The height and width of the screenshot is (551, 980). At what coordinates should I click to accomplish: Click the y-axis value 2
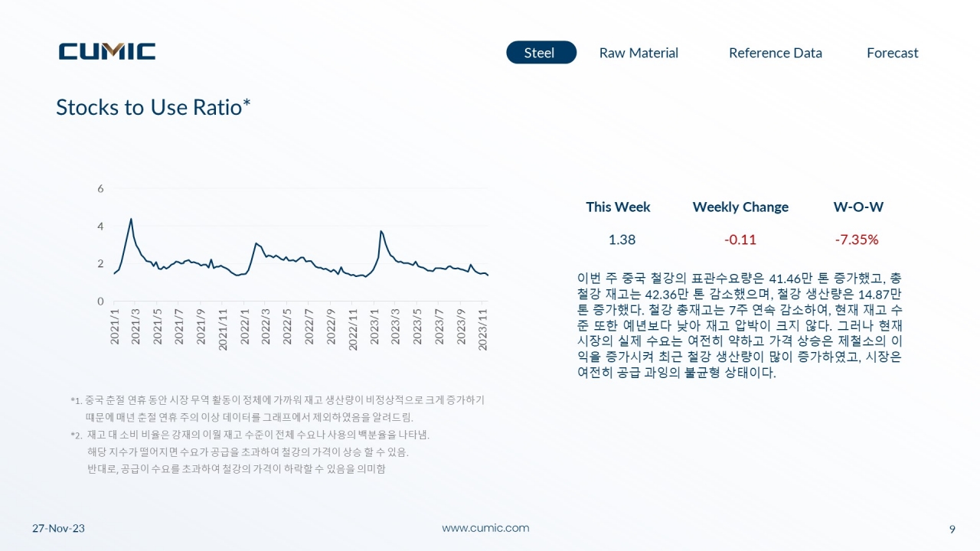100,263
